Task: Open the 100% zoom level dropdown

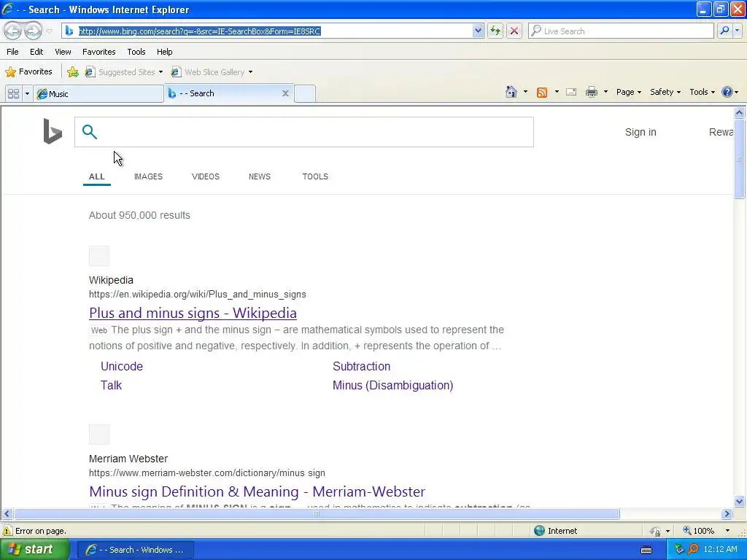Action: tap(727, 531)
